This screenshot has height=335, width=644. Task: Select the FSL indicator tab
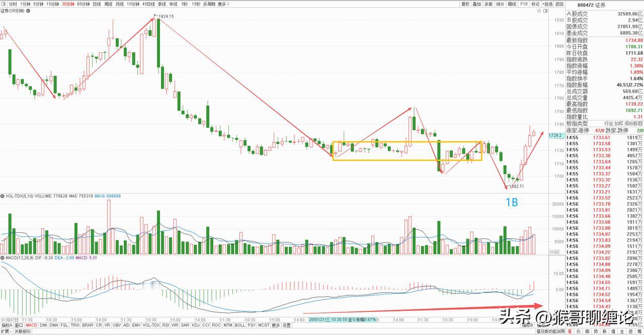pos(64,325)
